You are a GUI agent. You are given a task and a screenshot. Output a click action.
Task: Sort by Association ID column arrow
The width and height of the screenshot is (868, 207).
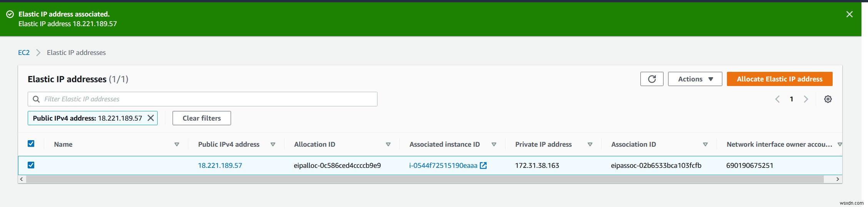(x=705, y=144)
